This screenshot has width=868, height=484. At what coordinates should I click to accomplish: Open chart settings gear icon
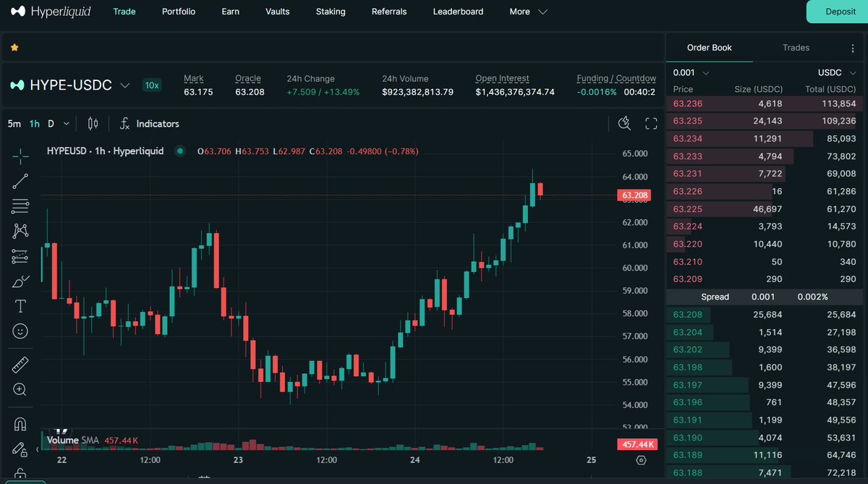[641, 460]
